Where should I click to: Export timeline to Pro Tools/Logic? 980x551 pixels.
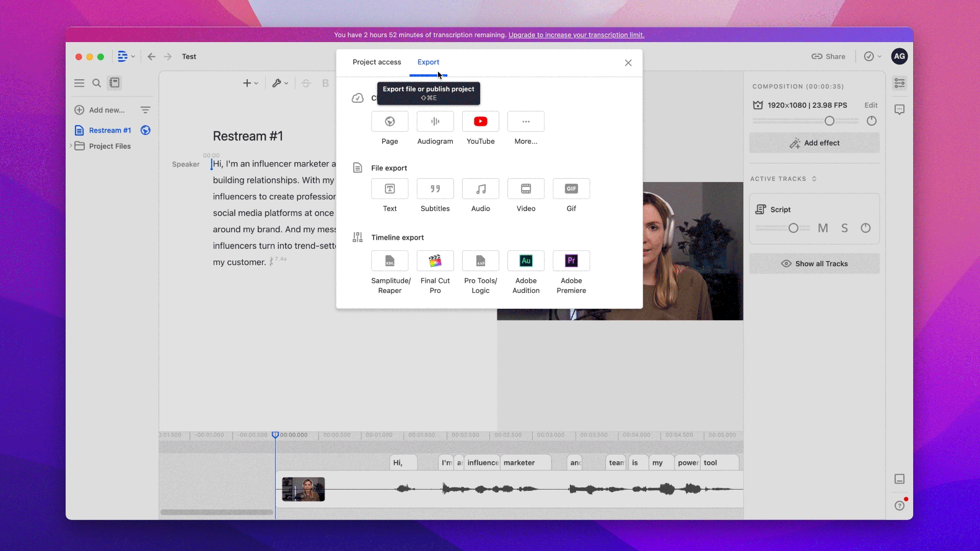tap(481, 261)
